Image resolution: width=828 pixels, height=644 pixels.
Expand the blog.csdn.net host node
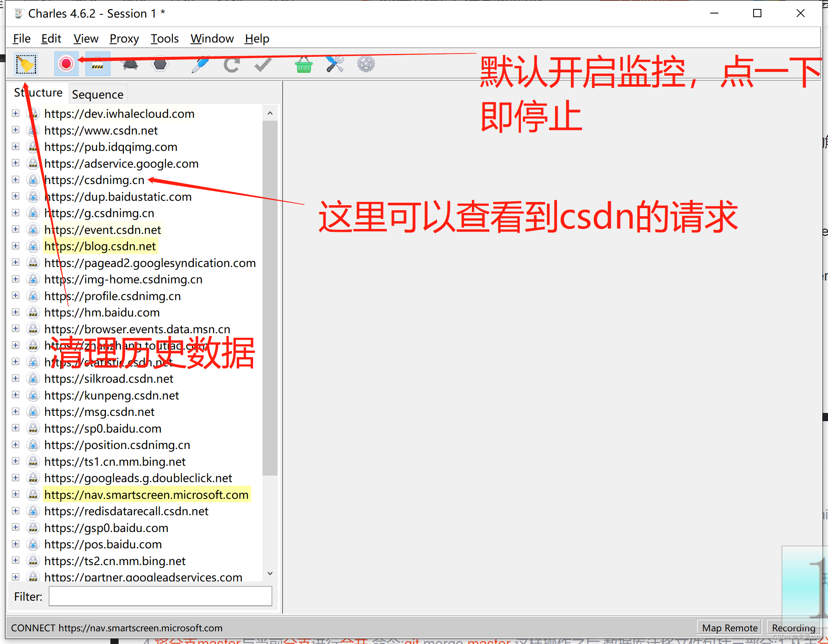16,246
